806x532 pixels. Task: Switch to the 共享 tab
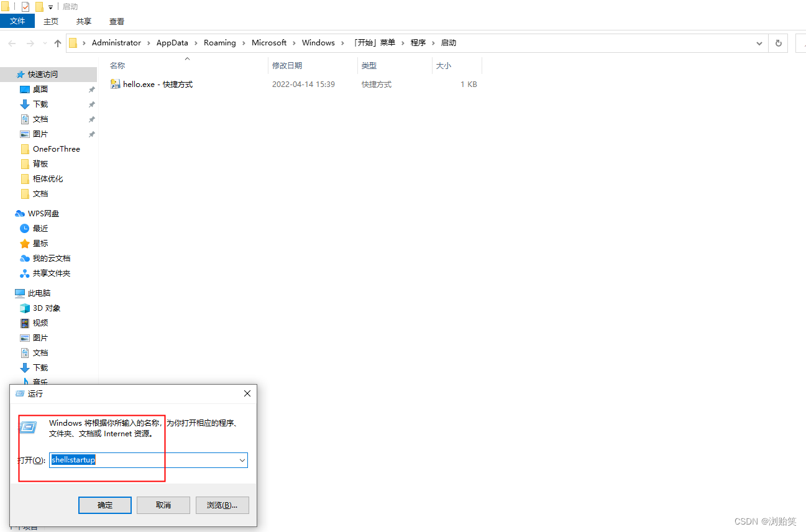point(84,21)
